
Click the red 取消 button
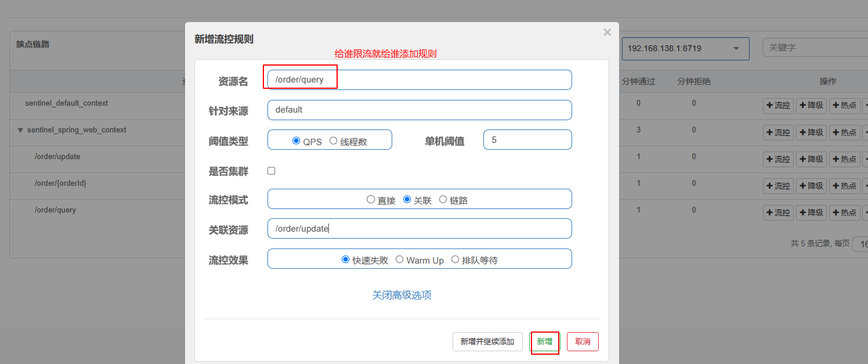click(x=583, y=341)
